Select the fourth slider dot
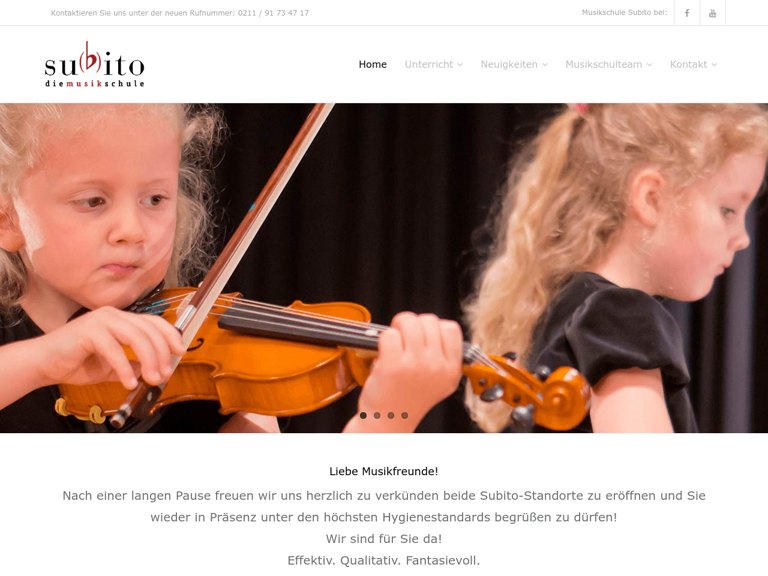This screenshot has height=576, width=768. click(405, 415)
